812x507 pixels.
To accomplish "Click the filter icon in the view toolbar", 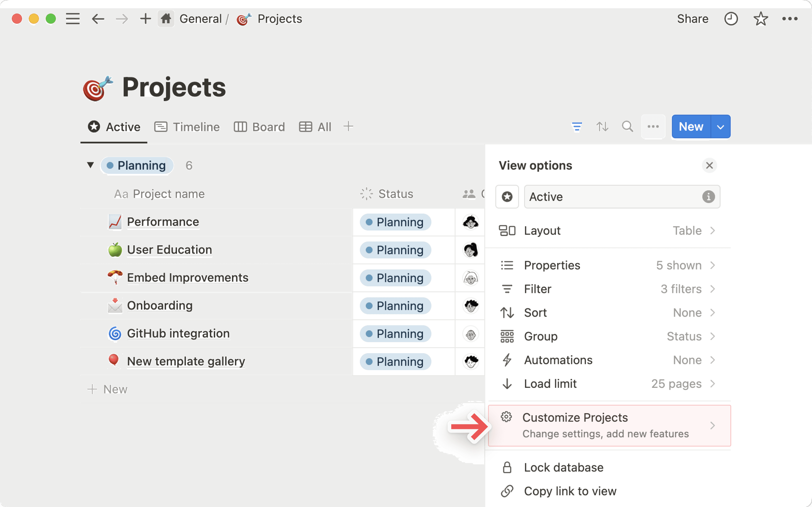I will [576, 127].
